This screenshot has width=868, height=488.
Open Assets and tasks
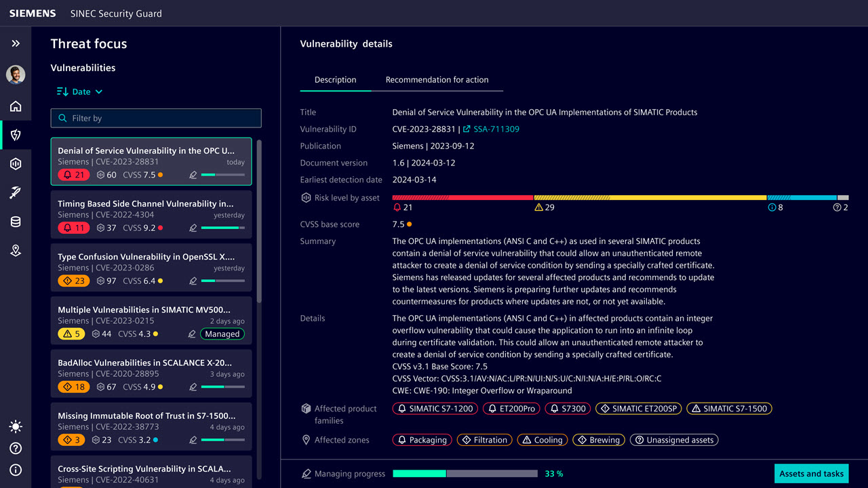(x=811, y=474)
